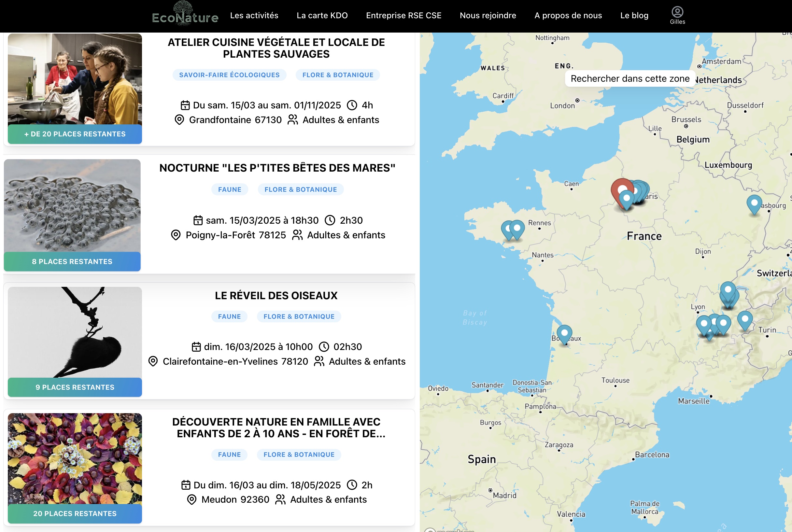Open Le blog menu

pyautogui.click(x=634, y=16)
